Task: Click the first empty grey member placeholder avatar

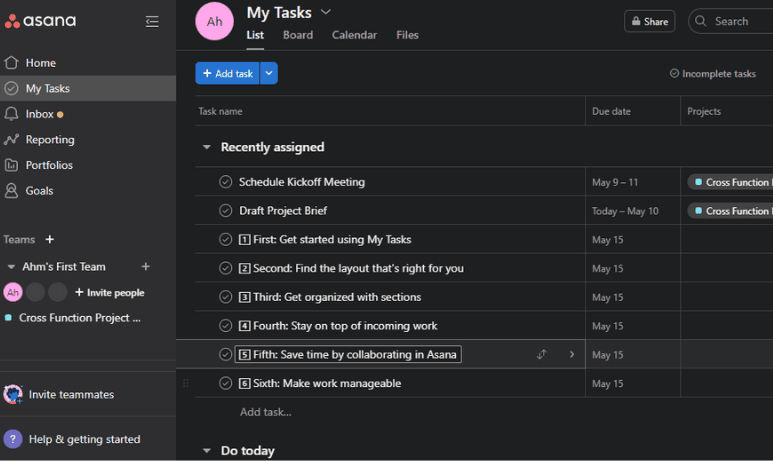Action: [x=35, y=292]
